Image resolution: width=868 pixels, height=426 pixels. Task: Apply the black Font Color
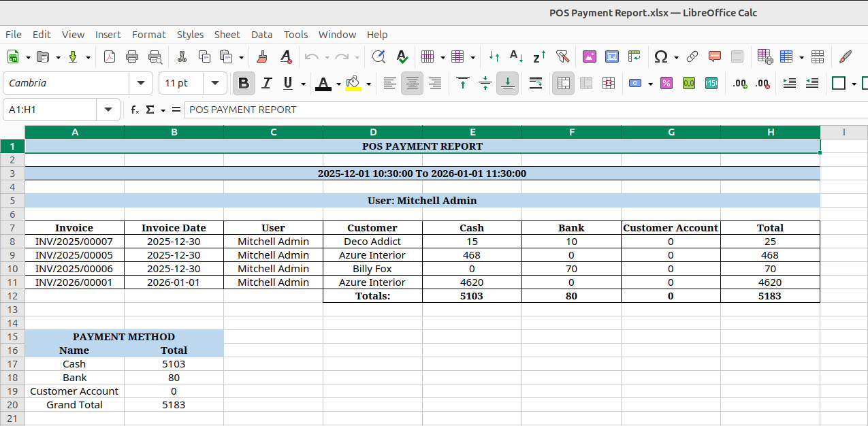pos(323,83)
